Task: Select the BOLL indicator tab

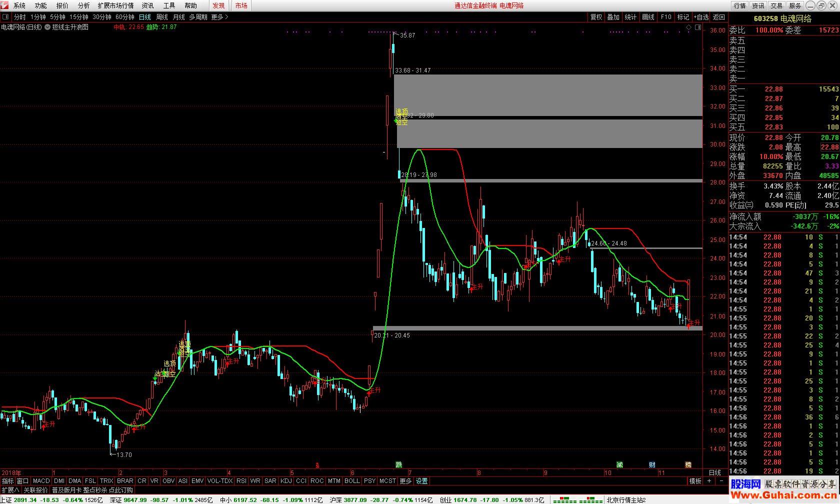Action: (x=352, y=481)
